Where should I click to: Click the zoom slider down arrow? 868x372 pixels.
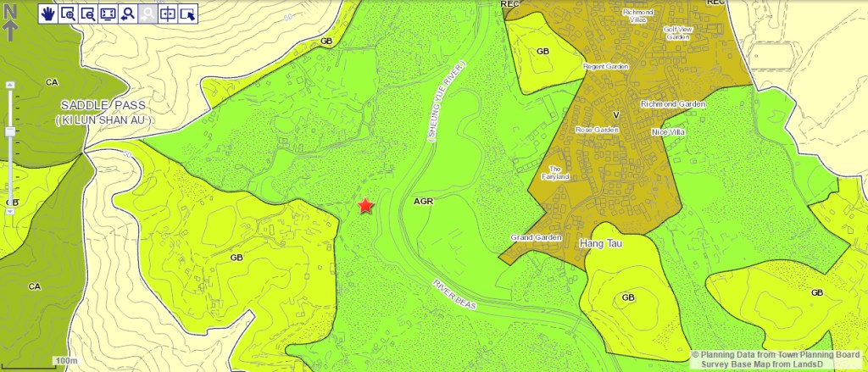point(11,212)
